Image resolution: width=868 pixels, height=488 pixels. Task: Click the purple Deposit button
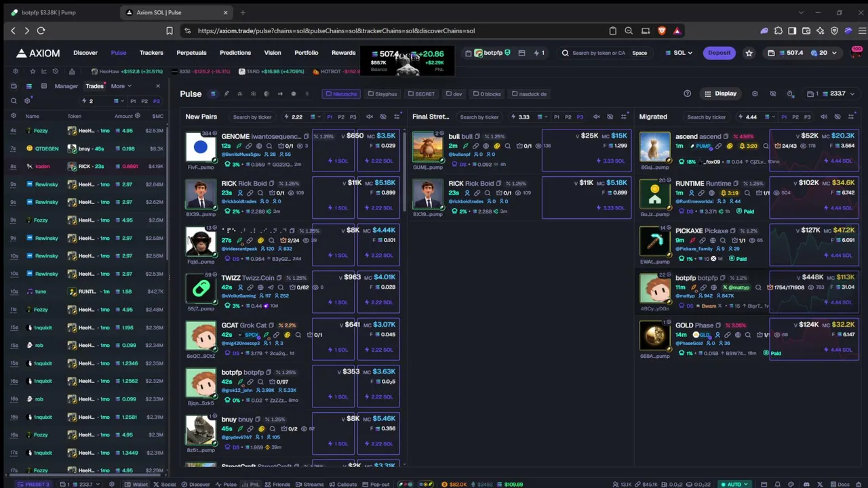[719, 53]
